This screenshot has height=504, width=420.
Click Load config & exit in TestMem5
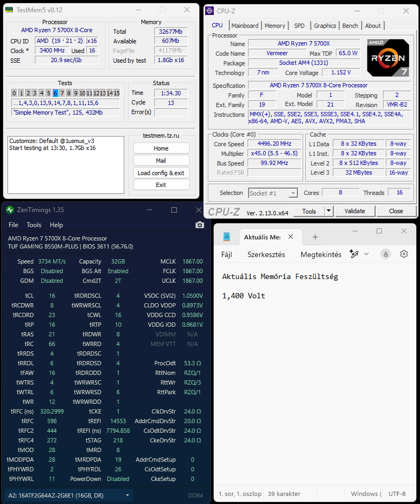pyautogui.click(x=161, y=172)
